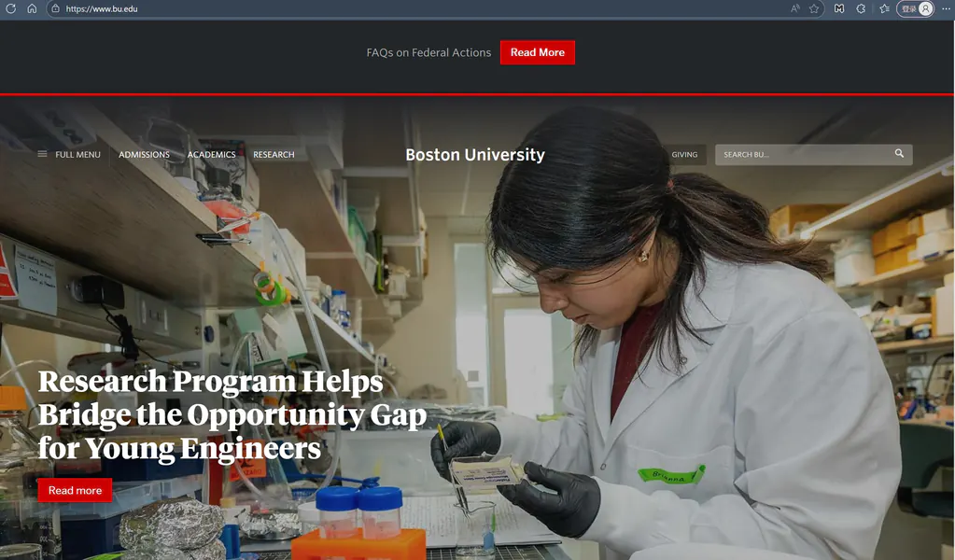Image resolution: width=955 pixels, height=560 pixels.
Task: Click the Boston University logo title
Action: coord(475,155)
